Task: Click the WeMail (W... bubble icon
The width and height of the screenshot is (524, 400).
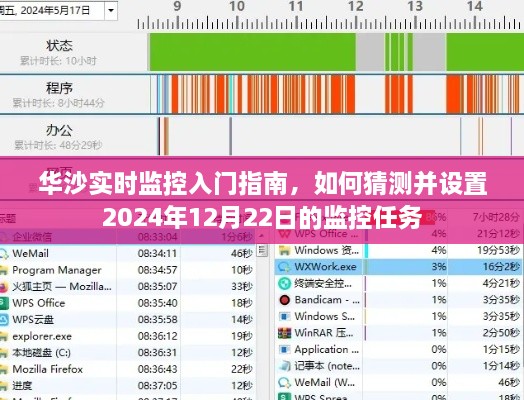Action: (284, 382)
